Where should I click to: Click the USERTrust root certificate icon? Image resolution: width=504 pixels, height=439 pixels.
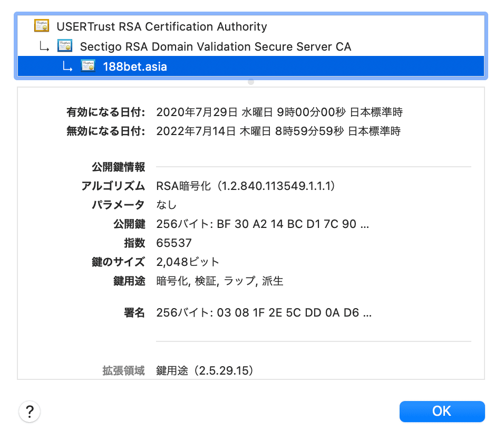[x=42, y=26]
